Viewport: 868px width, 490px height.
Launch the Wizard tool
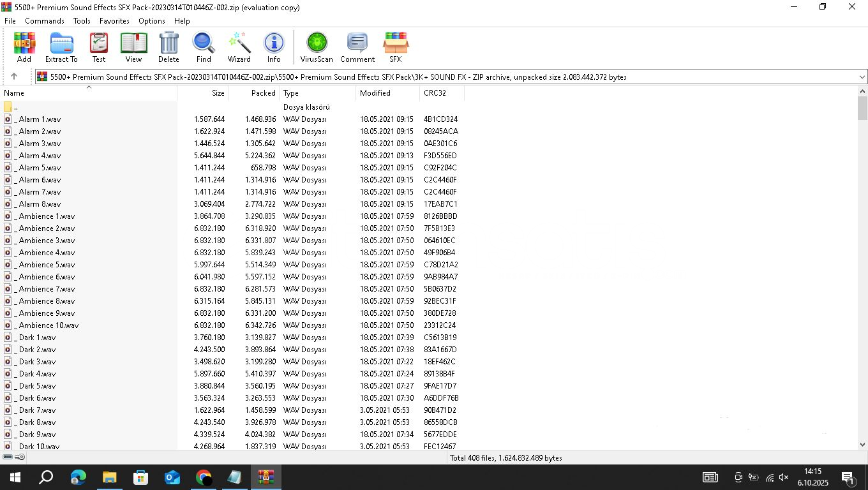(239, 47)
